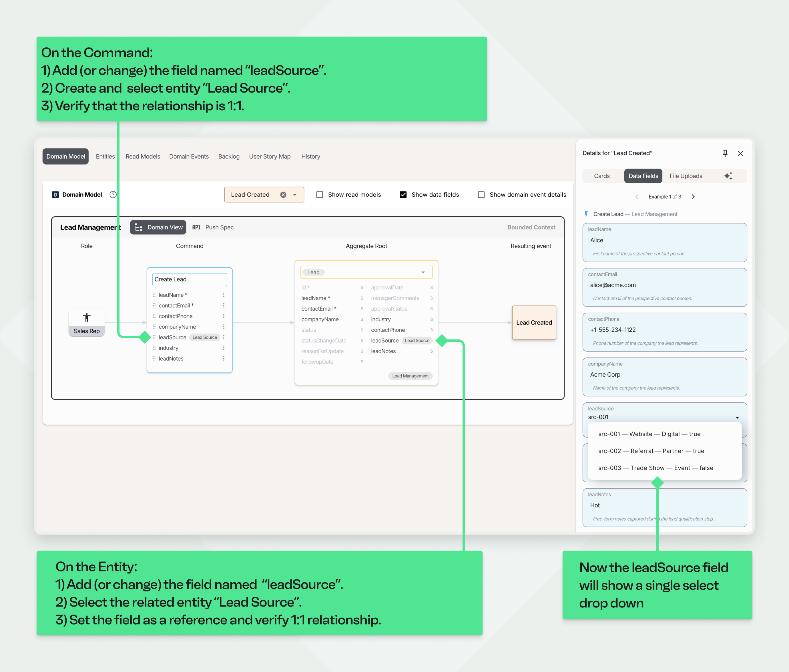Grab the drag handle of leadNotes field

pyautogui.click(x=154, y=359)
